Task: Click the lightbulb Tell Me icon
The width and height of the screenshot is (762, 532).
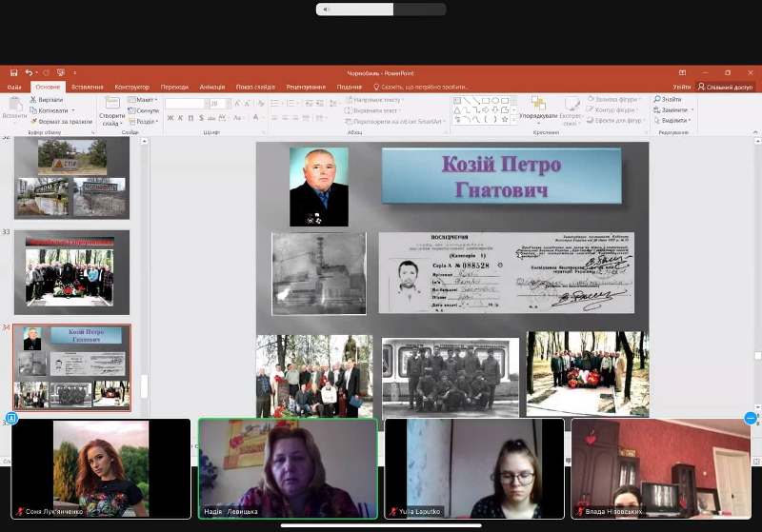Action: (x=376, y=87)
